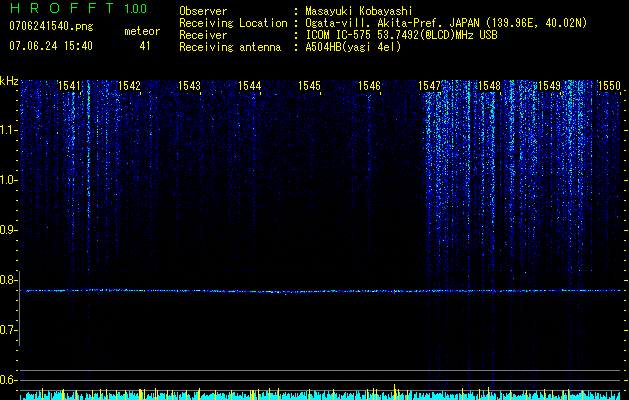Click observer name Masayuki Kobayashi
629x400 pixels.
[359, 11]
